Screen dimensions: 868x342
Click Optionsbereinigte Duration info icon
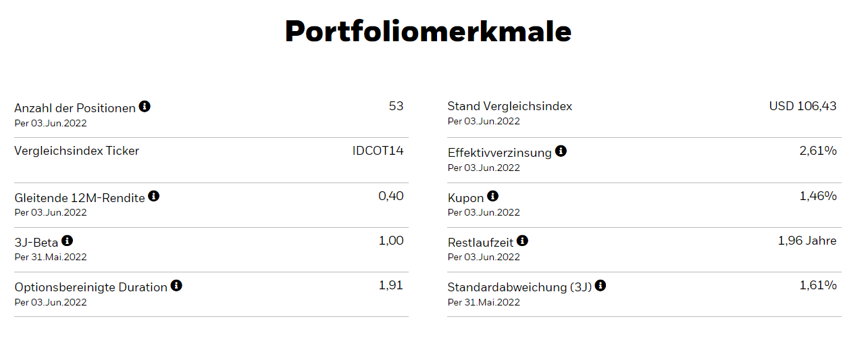(176, 286)
